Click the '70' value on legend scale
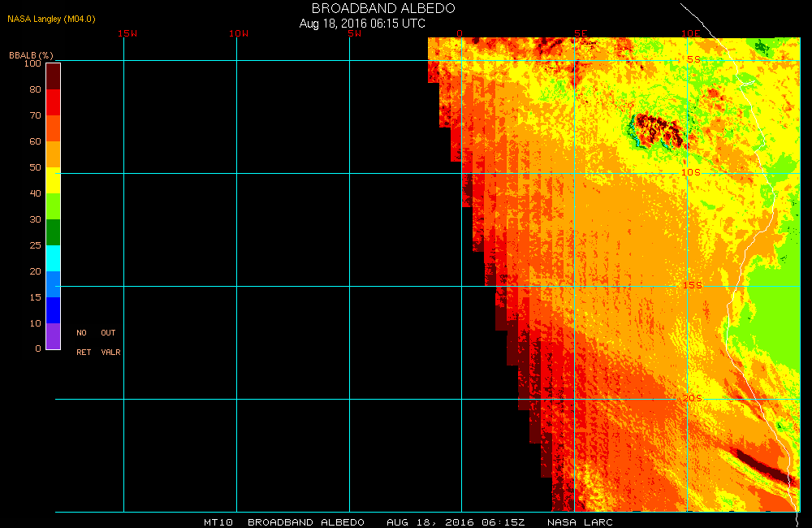Viewport: 812px width, 528px height. [35, 115]
